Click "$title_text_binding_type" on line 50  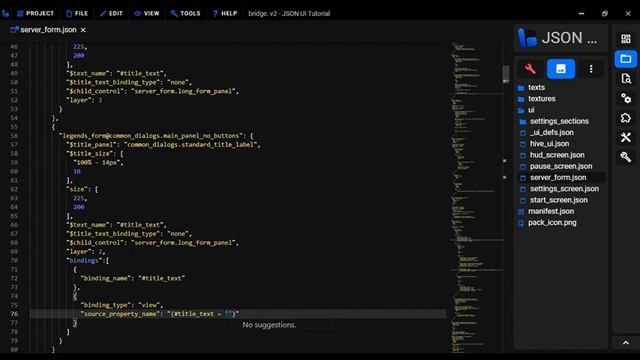pyautogui.click(x=113, y=82)
